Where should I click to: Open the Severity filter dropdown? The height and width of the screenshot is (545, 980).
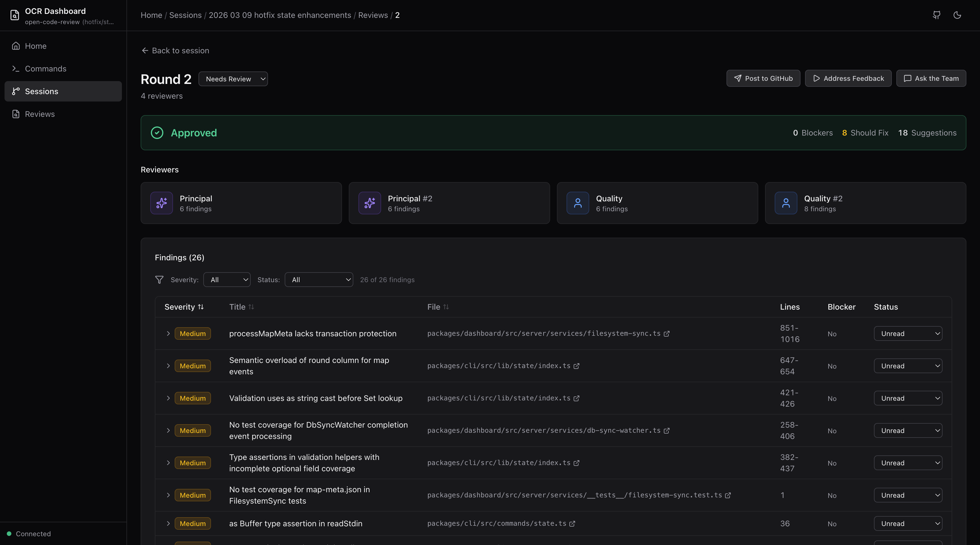227,280
